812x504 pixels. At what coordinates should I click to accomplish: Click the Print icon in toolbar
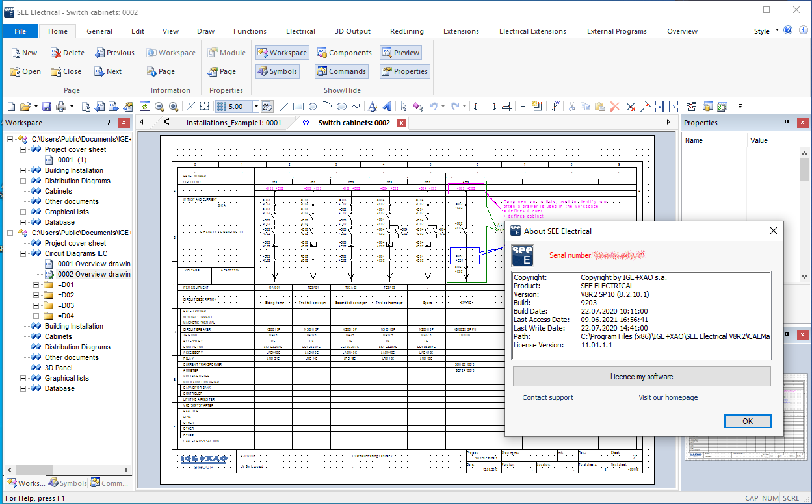click(62, 107)
